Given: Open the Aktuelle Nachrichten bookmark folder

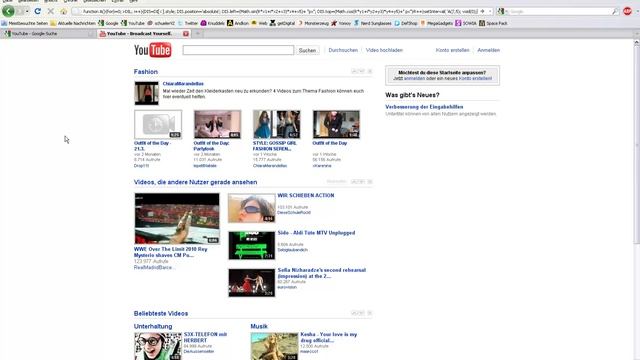Looking at the screenshot, I should click(73, 23).
